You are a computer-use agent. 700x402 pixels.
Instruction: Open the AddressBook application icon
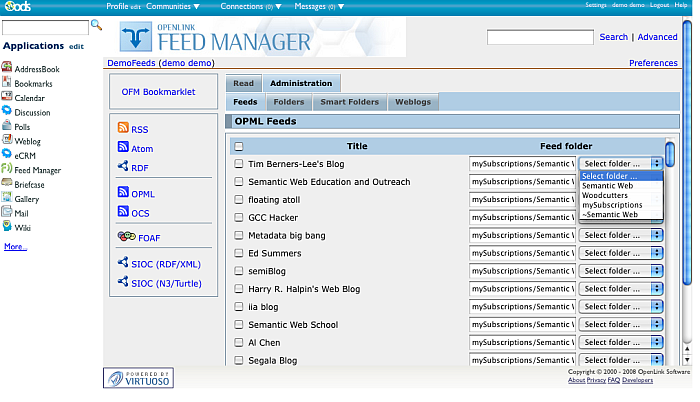7,69
